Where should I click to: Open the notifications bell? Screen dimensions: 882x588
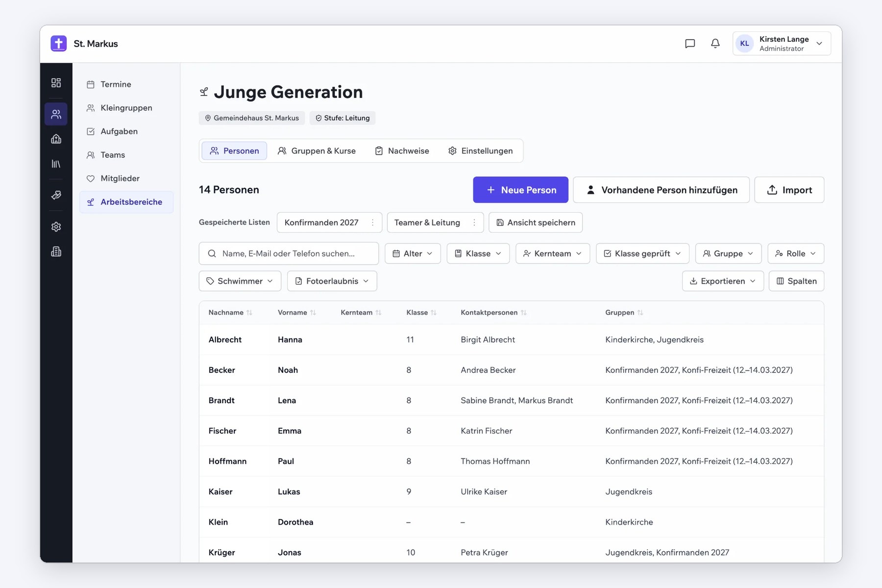(x=715, y=44)
